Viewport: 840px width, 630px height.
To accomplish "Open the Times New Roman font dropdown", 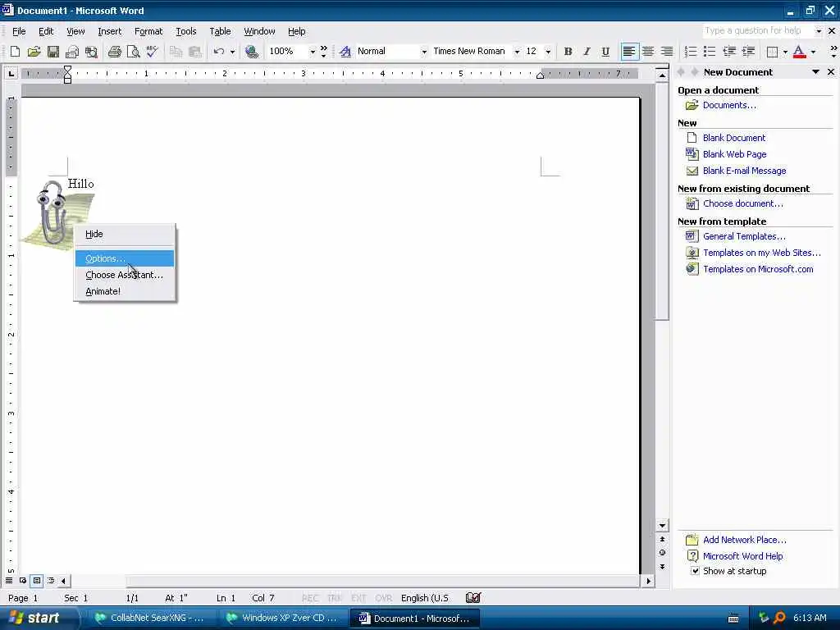I will pos(517,52).
